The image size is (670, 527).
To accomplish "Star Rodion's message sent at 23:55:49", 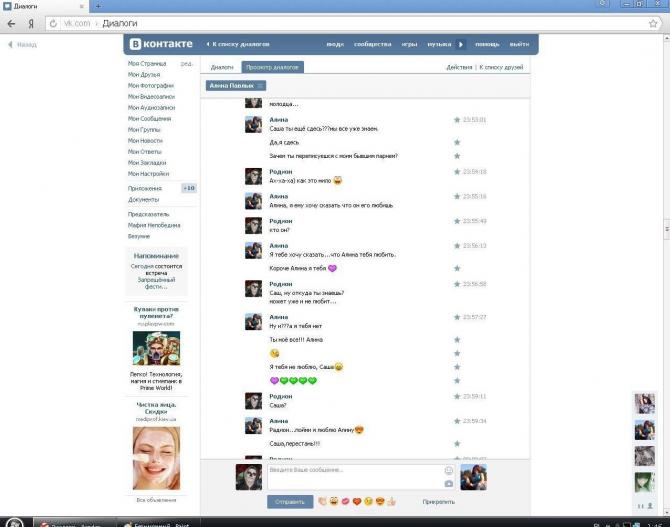I will (457, 221).
